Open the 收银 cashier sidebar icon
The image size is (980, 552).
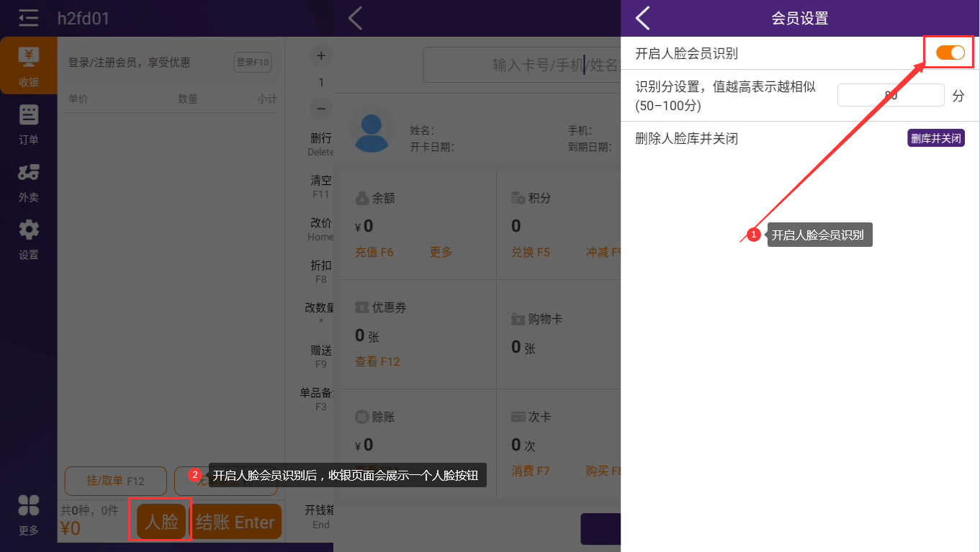point(29,65)
